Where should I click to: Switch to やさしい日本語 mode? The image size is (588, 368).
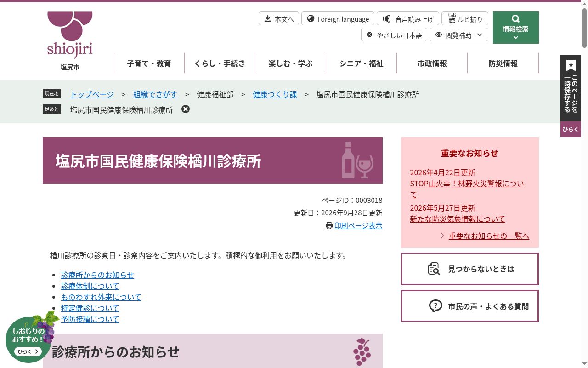(x=394, y=35)
